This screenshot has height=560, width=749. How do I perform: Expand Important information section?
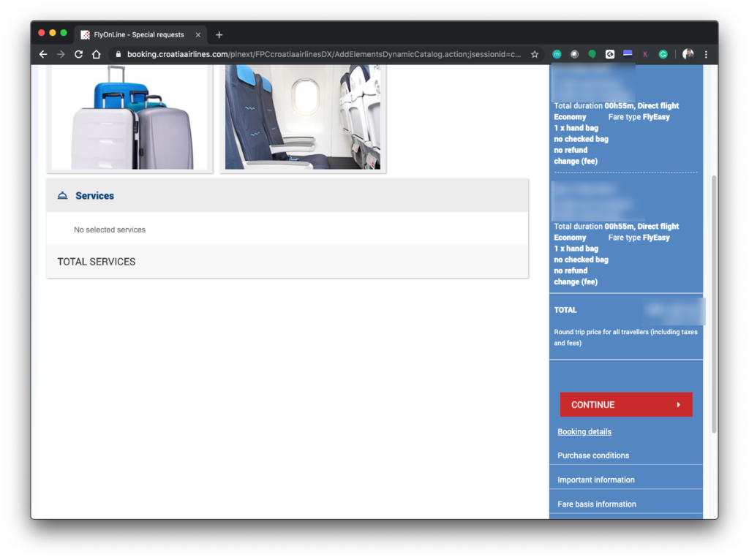[x=596, y=480]
